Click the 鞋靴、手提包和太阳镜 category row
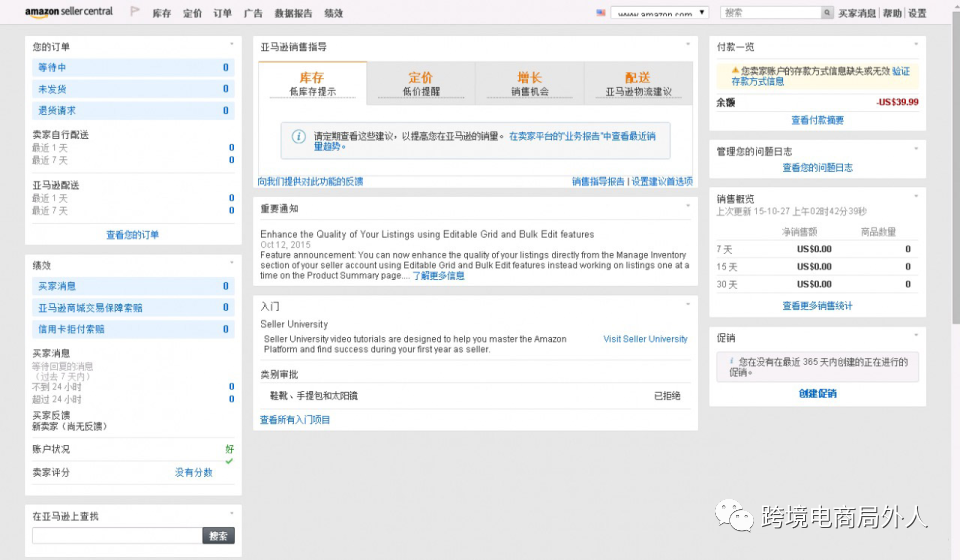Image resolution: width=960 pixels, height=560 pixels. coord(475,395)
